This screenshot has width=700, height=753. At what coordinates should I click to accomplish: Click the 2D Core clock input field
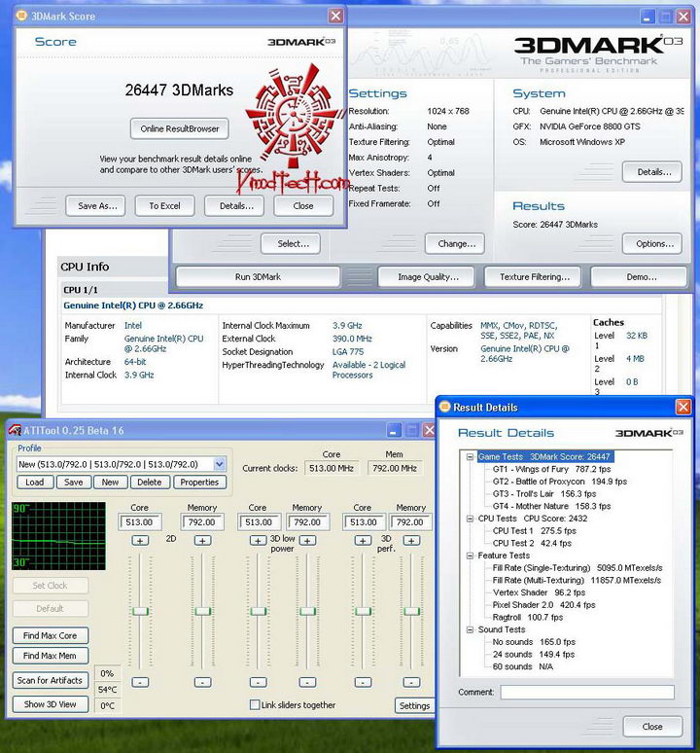[x=140, y=522]
